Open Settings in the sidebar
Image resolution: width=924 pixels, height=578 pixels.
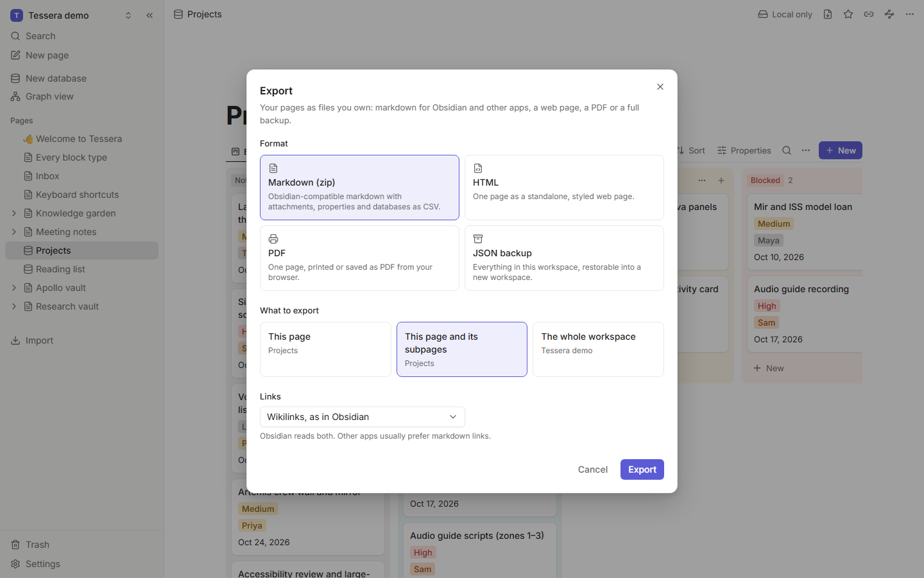(x=81, y=564)
